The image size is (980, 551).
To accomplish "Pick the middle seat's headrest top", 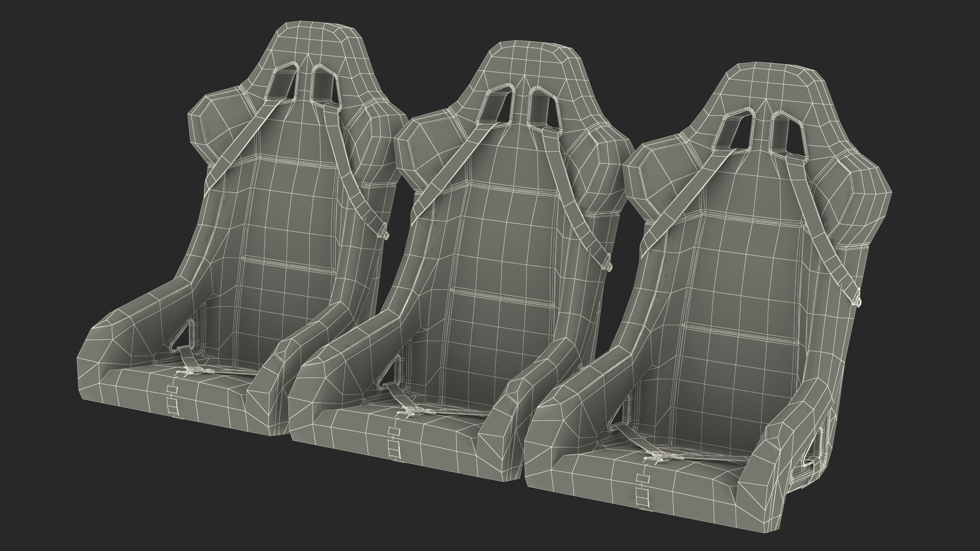I will [532, 66].
